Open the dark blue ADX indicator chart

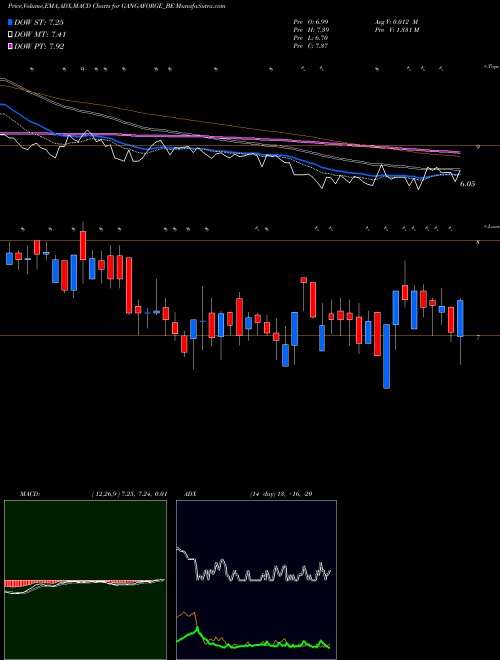click(x=256, y=580)
